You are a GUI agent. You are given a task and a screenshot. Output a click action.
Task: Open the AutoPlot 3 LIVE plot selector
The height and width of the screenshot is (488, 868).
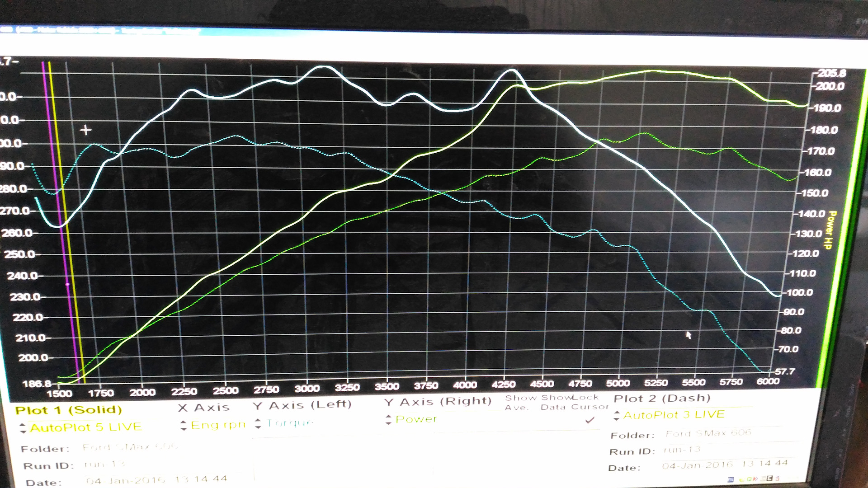674,414
